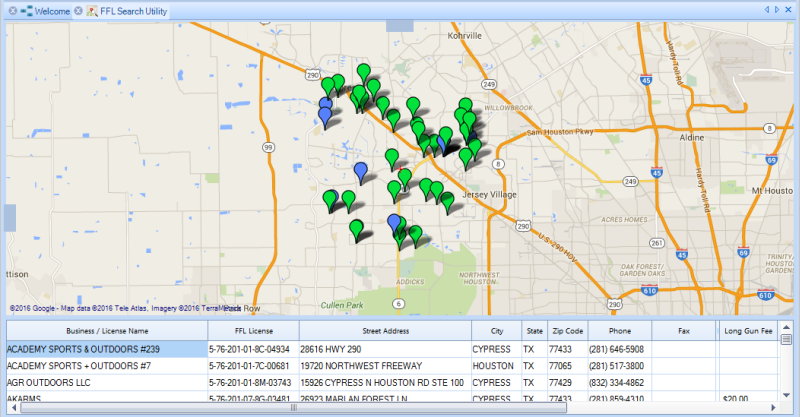Click the Phone column header

coord(620,331)
